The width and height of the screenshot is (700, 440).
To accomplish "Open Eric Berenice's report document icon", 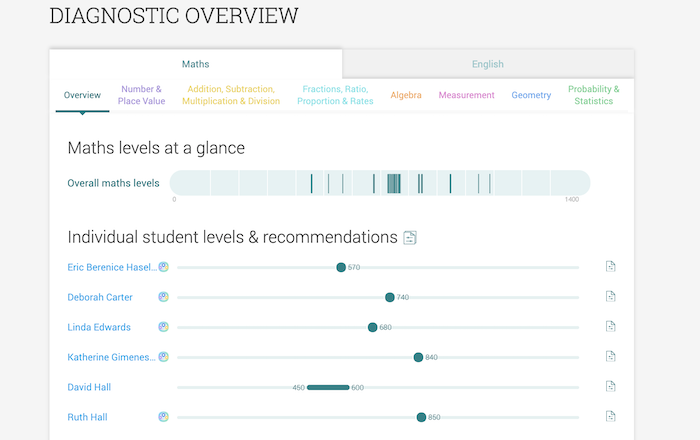I will pyautogui.click(x=610, y=267).
